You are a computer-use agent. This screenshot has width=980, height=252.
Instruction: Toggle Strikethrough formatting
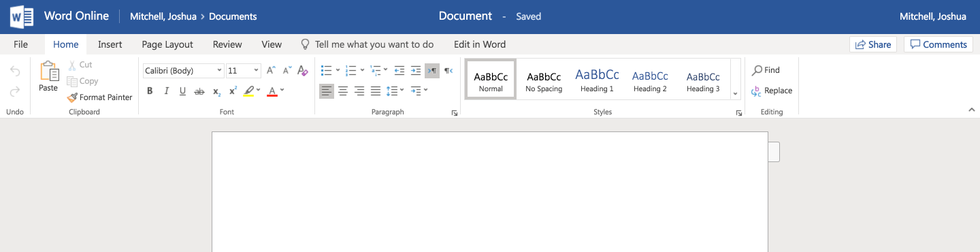(199, 91)
